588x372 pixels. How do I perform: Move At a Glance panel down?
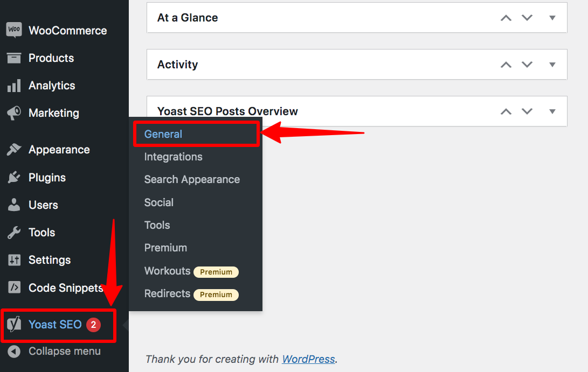pyautogui.click(x=527, y=18)
